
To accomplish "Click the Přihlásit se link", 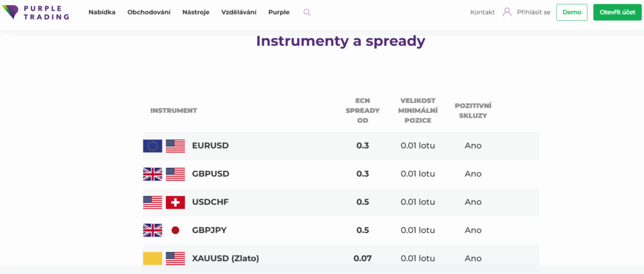I will pyautogui.click(x=533, y=12).
